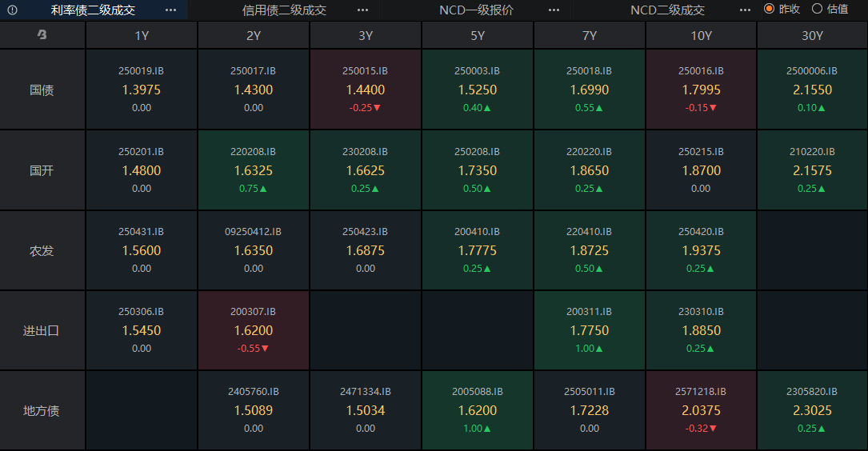The width and height of the screenshot is (868, 451).
Task: Open more options for NCD一级报价 tab
Action: coord(554,10)
